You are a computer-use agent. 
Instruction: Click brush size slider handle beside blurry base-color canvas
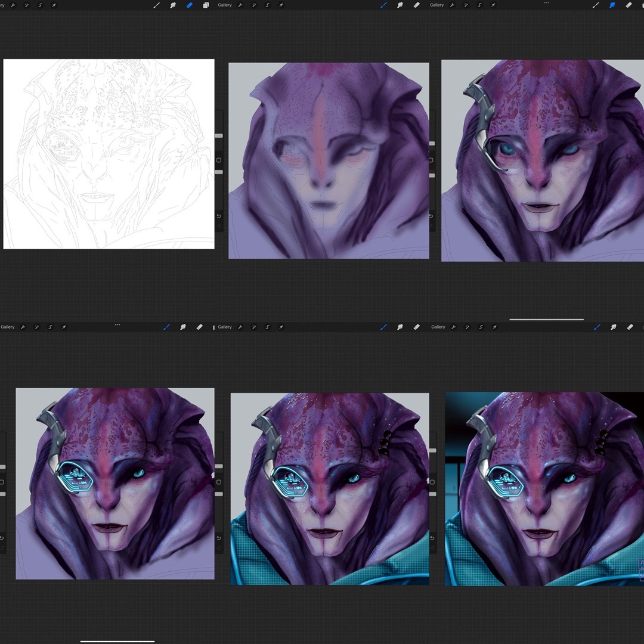219,135
